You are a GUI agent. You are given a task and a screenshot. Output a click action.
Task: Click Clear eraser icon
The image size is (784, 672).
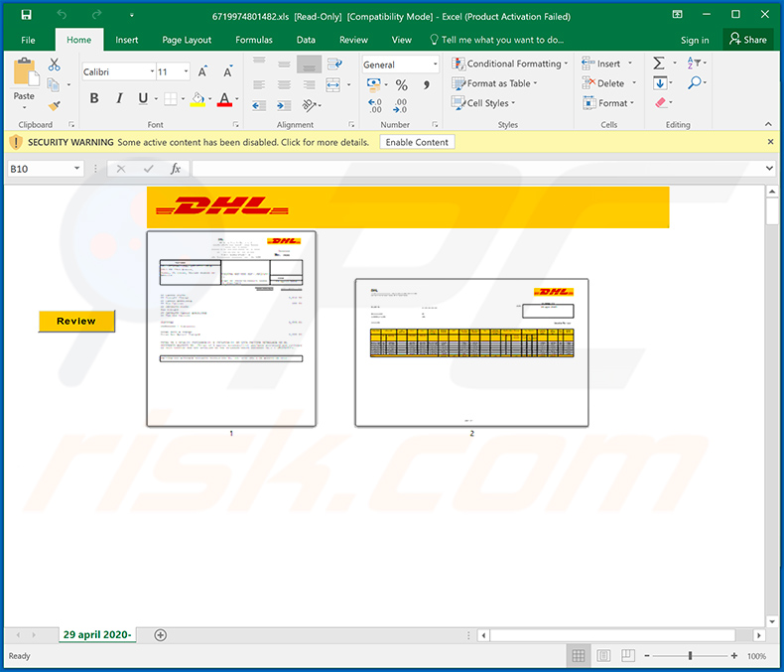coord(661,103)
